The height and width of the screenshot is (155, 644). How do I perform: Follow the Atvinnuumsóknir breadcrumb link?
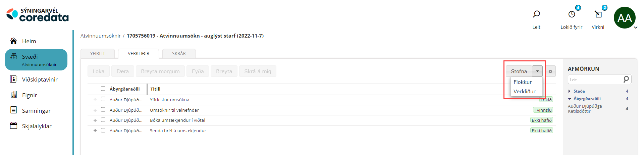point(101,36)
